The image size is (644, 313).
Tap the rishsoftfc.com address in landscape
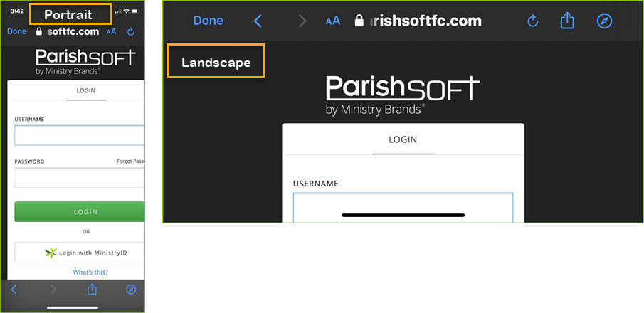(426, 21)
